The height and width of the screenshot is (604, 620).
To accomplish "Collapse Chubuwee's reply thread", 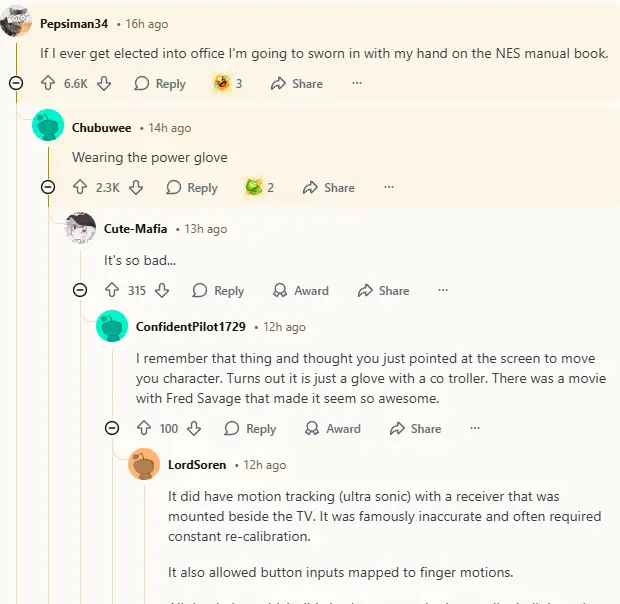I will 48,187.
